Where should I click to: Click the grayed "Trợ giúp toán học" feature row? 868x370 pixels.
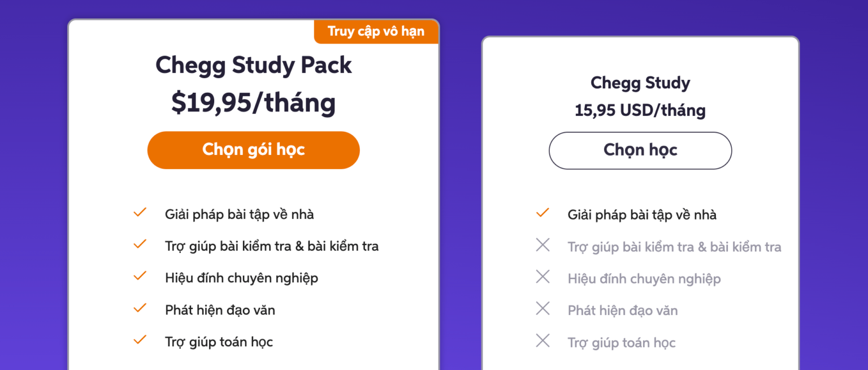622,342
